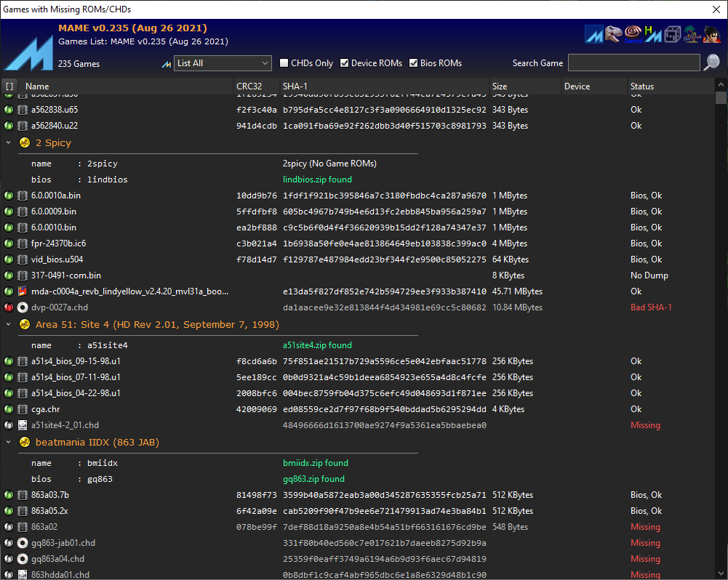Uncheck the Device ROMs checkbox
The width and height of the screenshot is (728, 580).
[x=345, y=63]
